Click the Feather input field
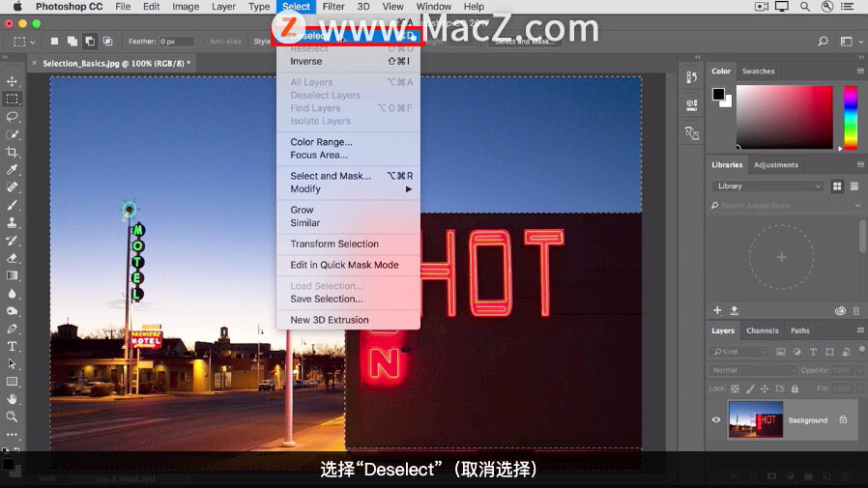The width and height of the screenshot is (868, 488). pos(176,42)
